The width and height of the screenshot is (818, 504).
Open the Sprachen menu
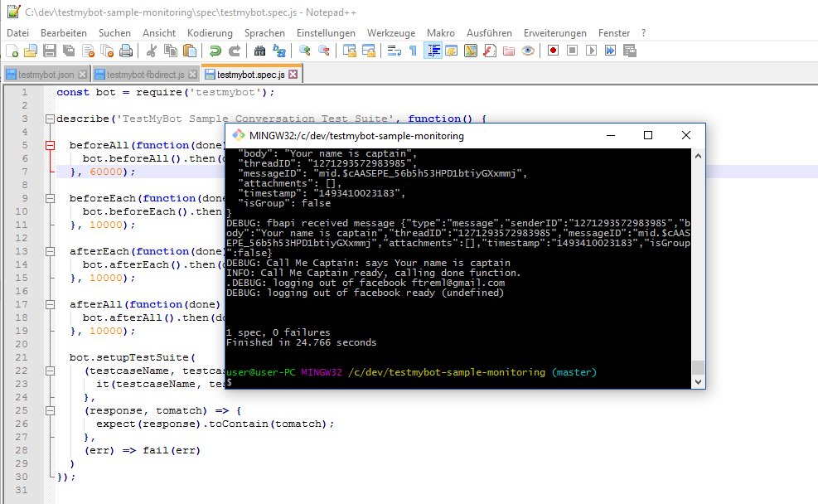[x=264, y=32]
